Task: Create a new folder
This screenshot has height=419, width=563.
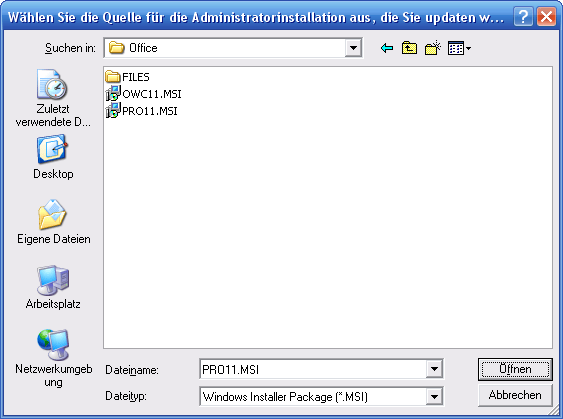Action: [x=432, y=48]
